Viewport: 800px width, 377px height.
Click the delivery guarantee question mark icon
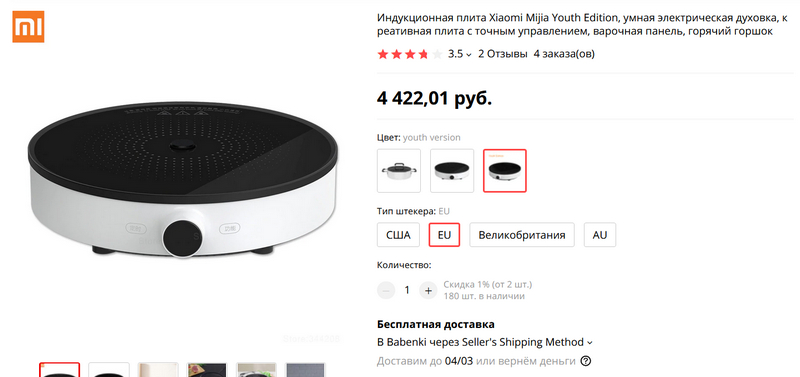[586, 361]
